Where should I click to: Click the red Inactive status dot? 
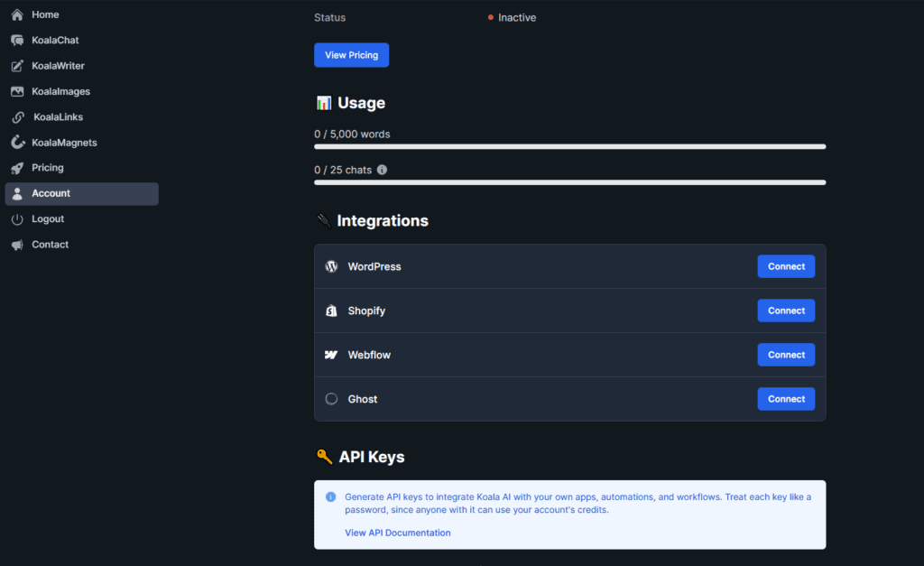pos(490,18)
